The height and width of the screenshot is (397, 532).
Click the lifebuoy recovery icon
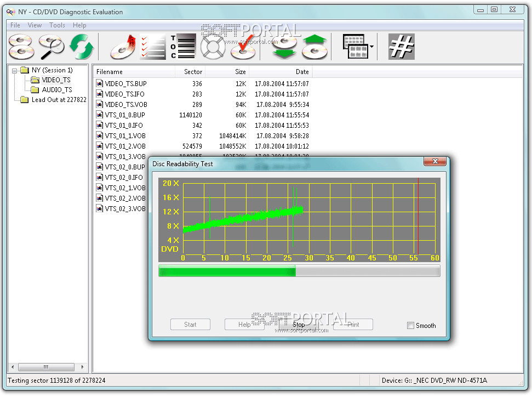point(213,47)
